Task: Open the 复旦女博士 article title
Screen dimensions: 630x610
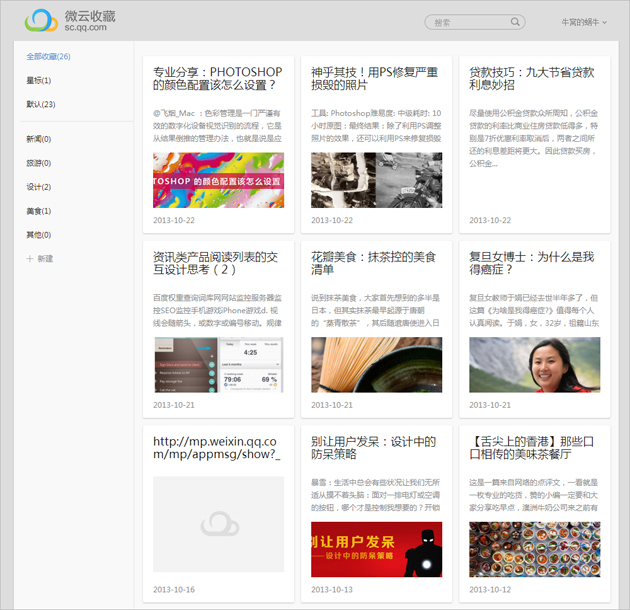Action: 531,264
